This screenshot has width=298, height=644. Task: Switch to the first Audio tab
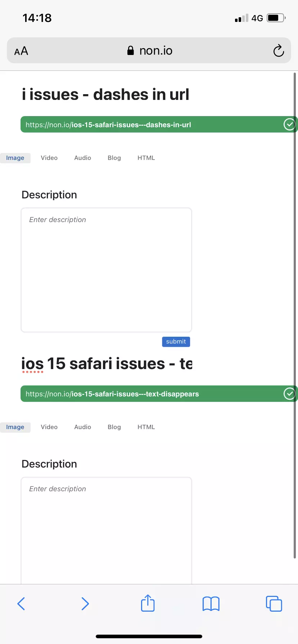[x=82, y=158]
